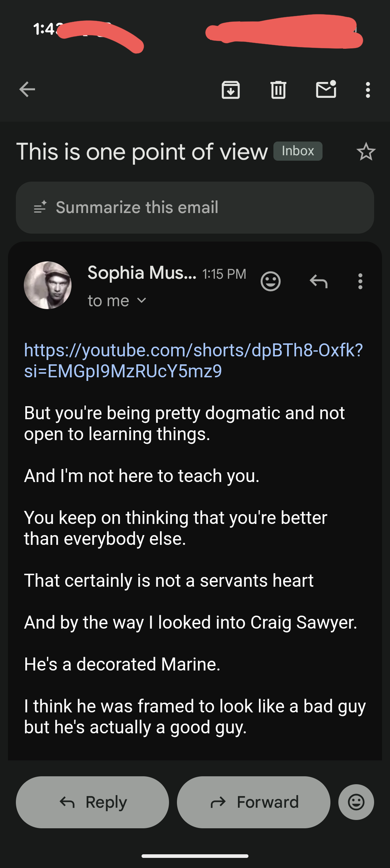
Task: Tap the email subject title text
Action: 142,152
